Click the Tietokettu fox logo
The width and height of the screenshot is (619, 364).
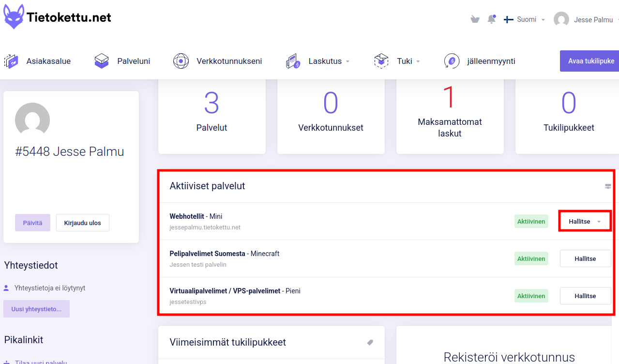(x=14, y=17)
